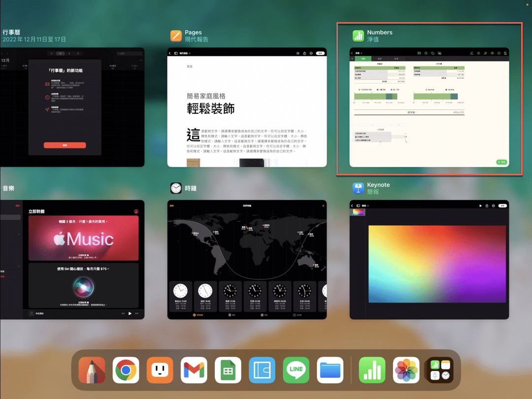
Task: Open the Numbers icon in the dock
Action: 372,370
